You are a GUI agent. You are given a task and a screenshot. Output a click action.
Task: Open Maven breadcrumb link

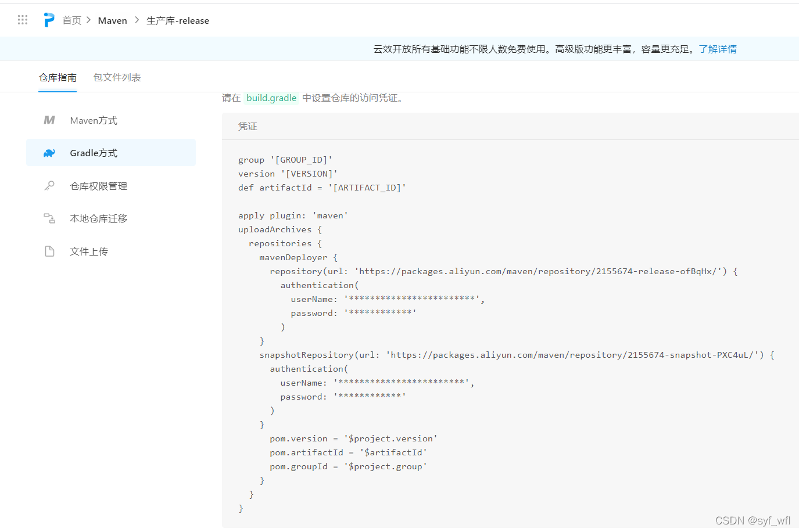coord(113,20)
